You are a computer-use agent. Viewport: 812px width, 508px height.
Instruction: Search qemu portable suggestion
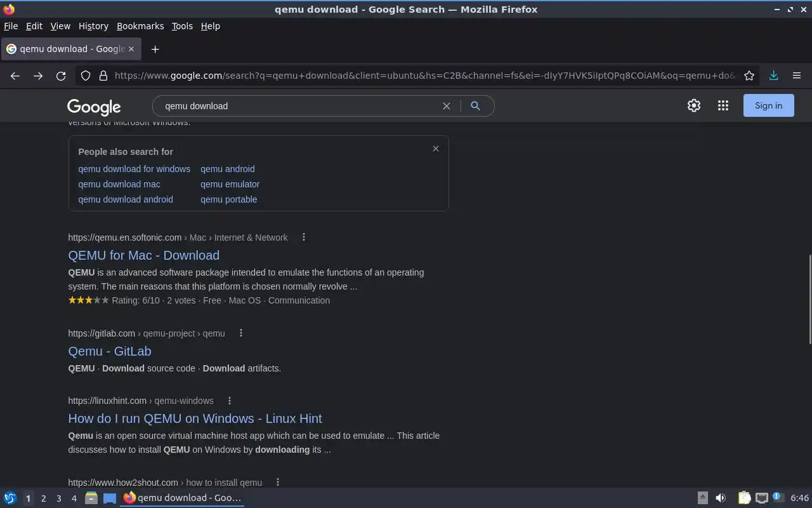(229, 199)
